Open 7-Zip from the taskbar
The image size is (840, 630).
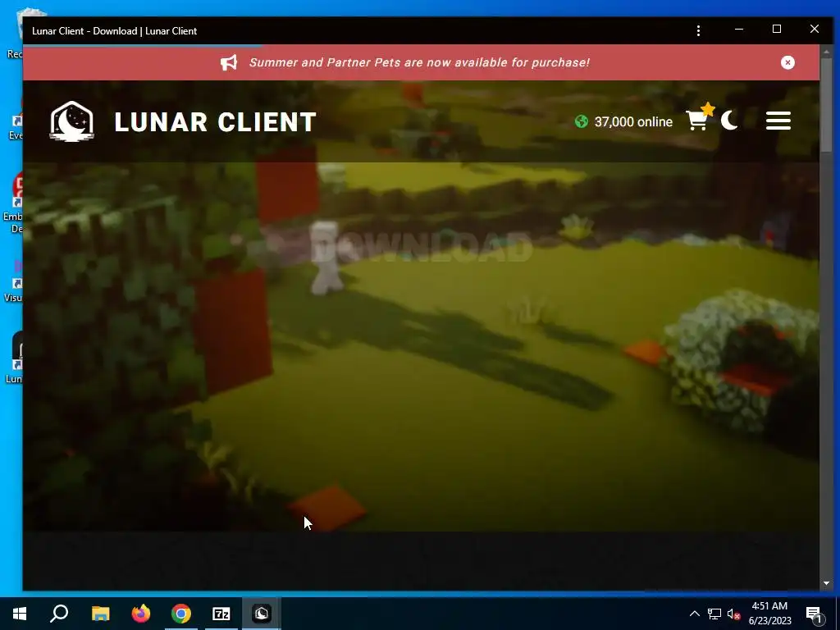coord(221,614)
